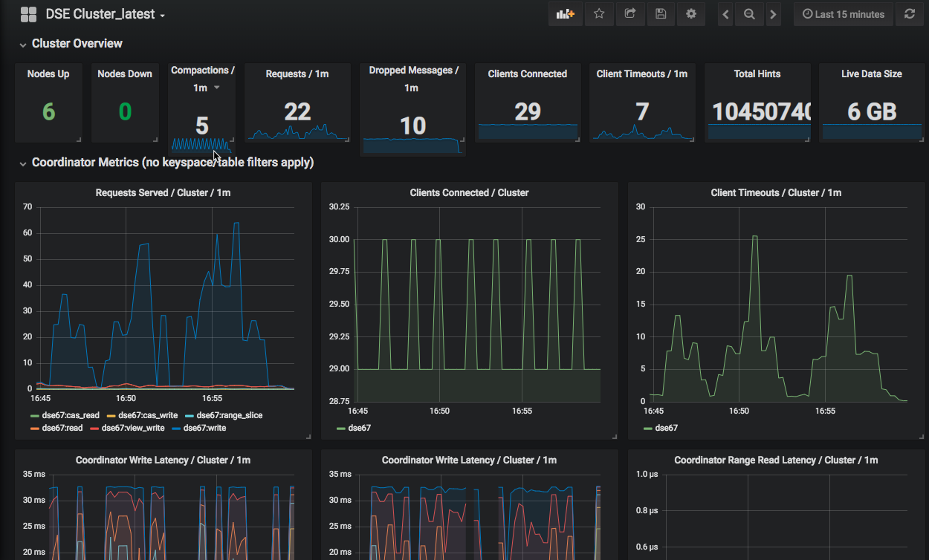
Task: Open the Clients Connected / Cluster panel menu
Action: tap(469, 192)
